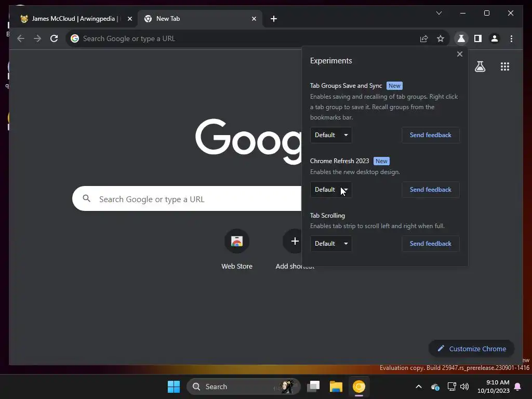
Task: Open Tab Groups Save and Sync dropdown
Action: coord(331,135)
